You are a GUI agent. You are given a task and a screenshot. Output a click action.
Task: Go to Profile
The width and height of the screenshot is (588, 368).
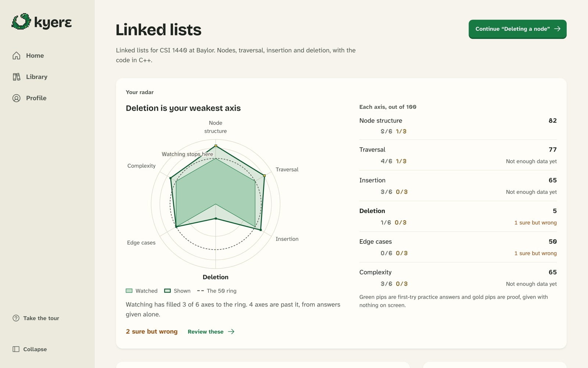pyautogui.click(x=47, y=98)
